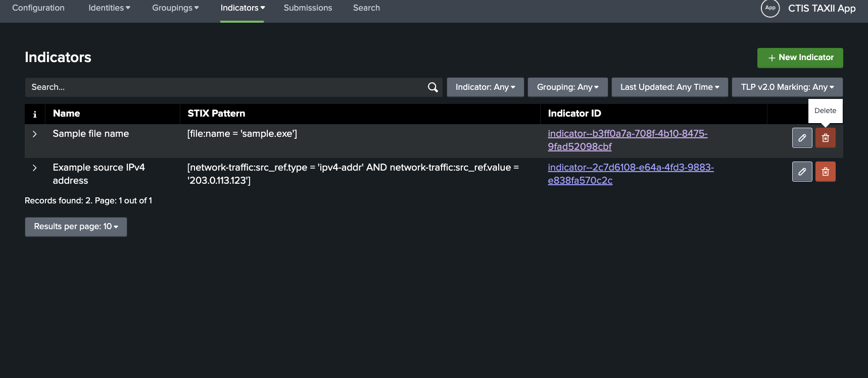Expand the Sample file name row
Screen dimensions: 868x378
[x=35, y=134]
